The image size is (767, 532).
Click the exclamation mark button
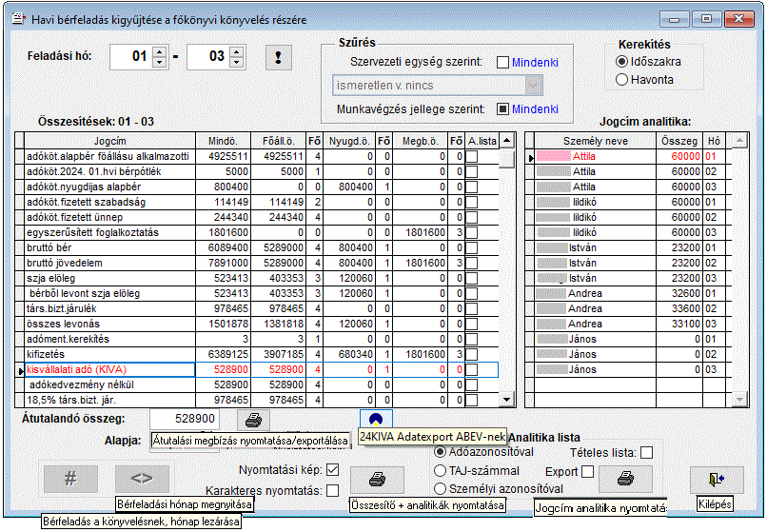click(278, 57)
